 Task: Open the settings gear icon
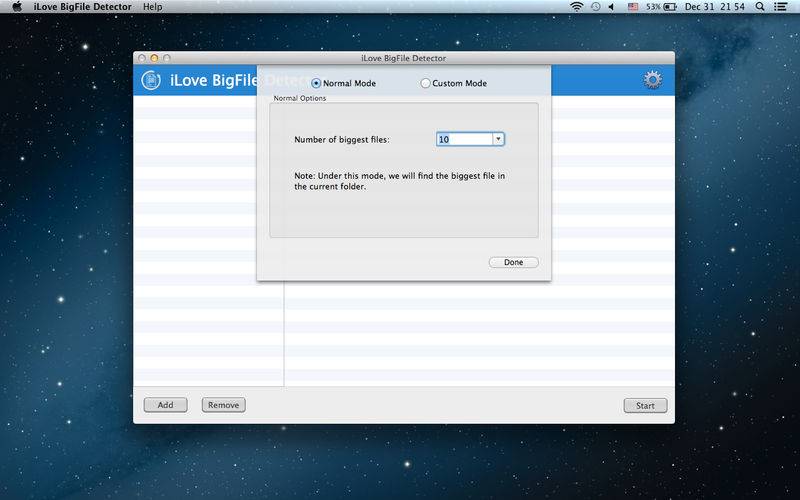(x=653, y=80)
